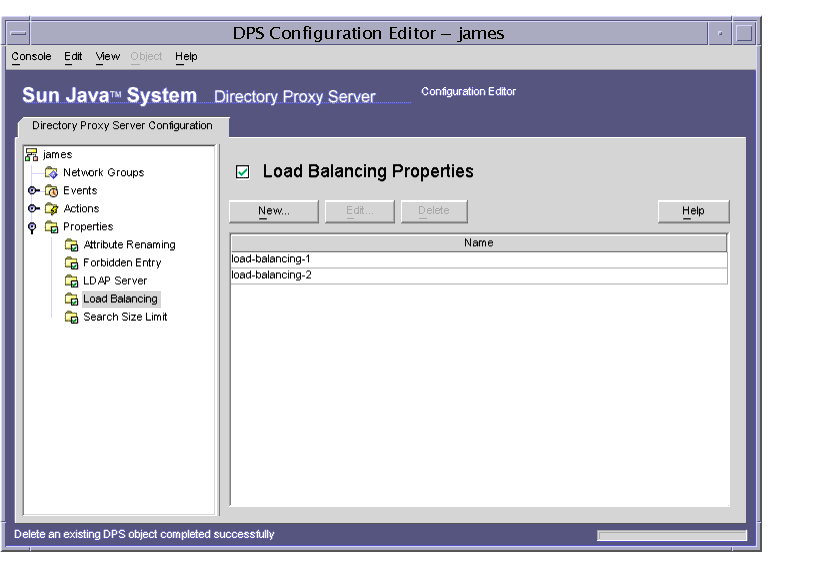Click the Forbidden Entry folder icon

71,263
